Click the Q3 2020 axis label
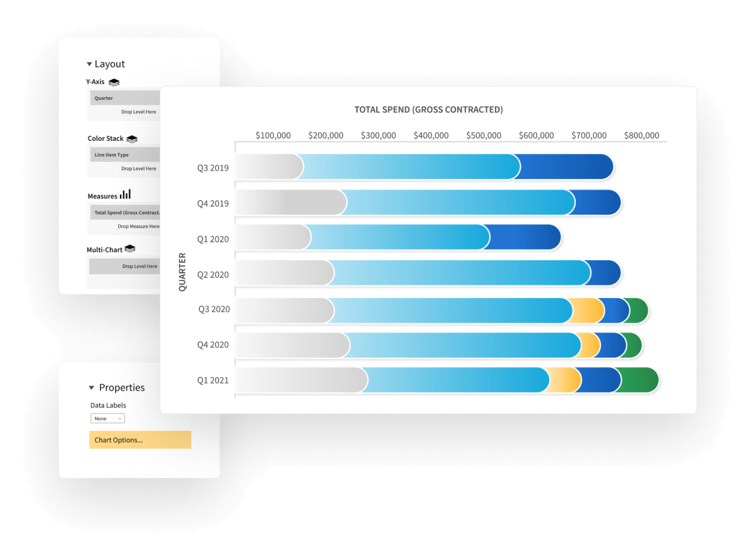 [x=214, y=309]
